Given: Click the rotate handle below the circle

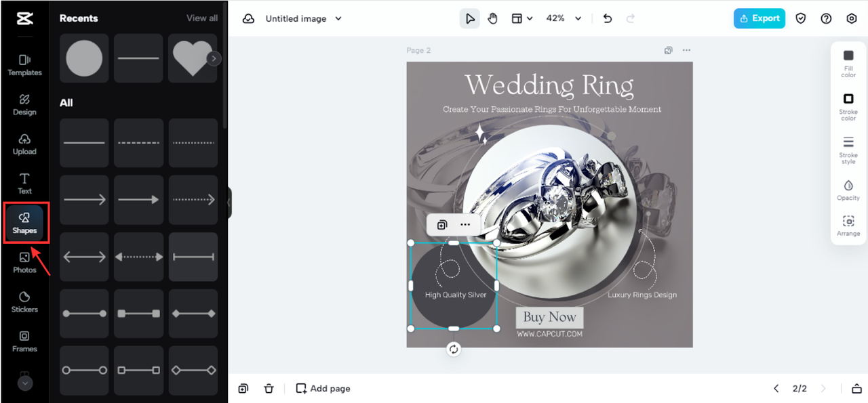Looking at the screenshot, I should point(454,349).
